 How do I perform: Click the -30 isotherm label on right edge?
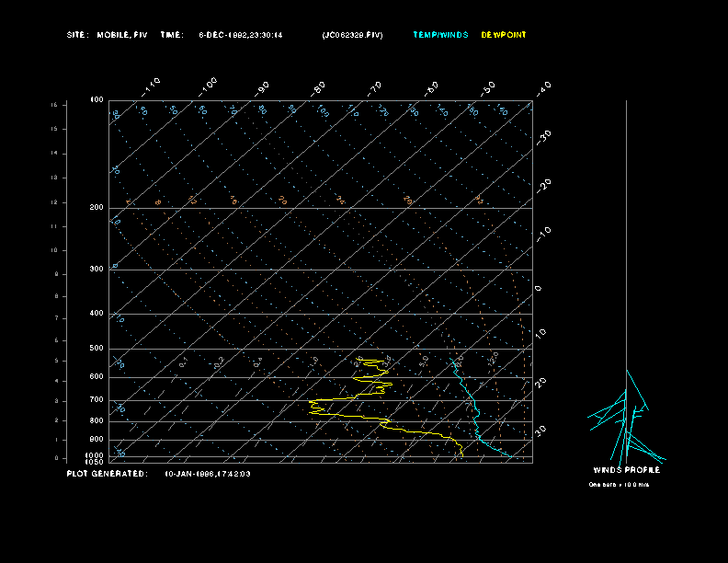544,137
